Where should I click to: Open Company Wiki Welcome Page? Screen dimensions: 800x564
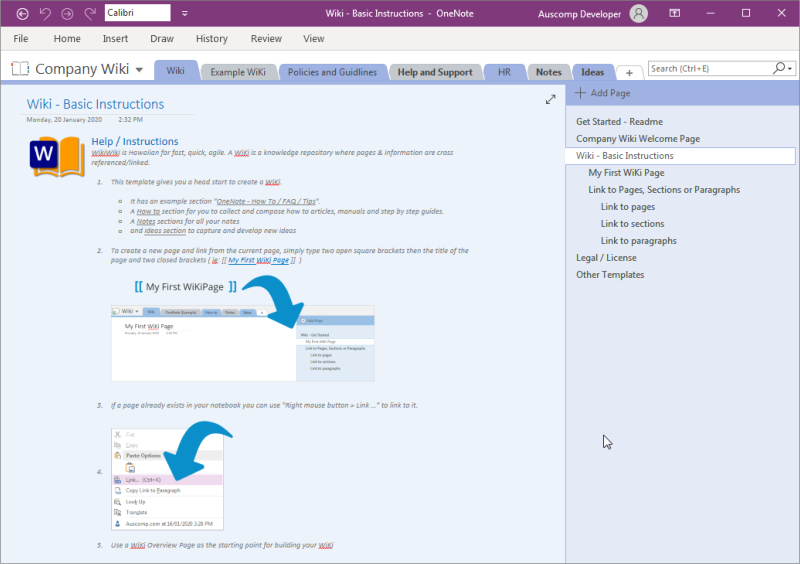coord(638,139)
